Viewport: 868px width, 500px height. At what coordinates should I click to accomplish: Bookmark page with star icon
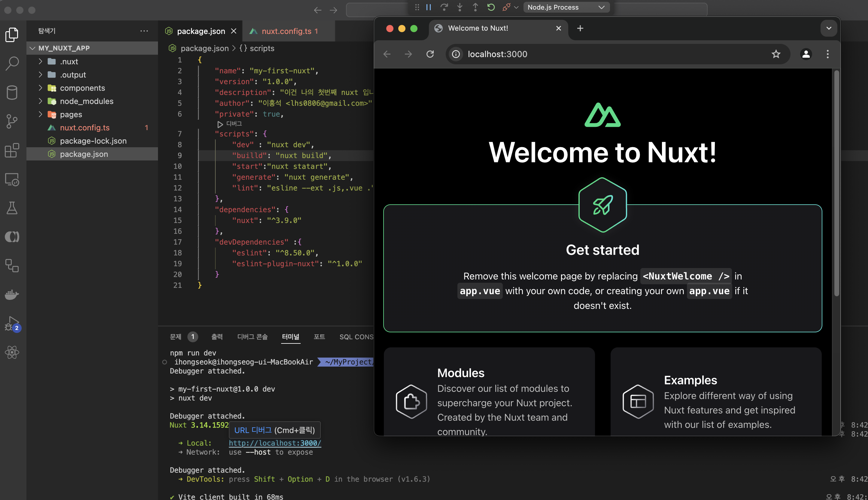(x=776, y=54)
